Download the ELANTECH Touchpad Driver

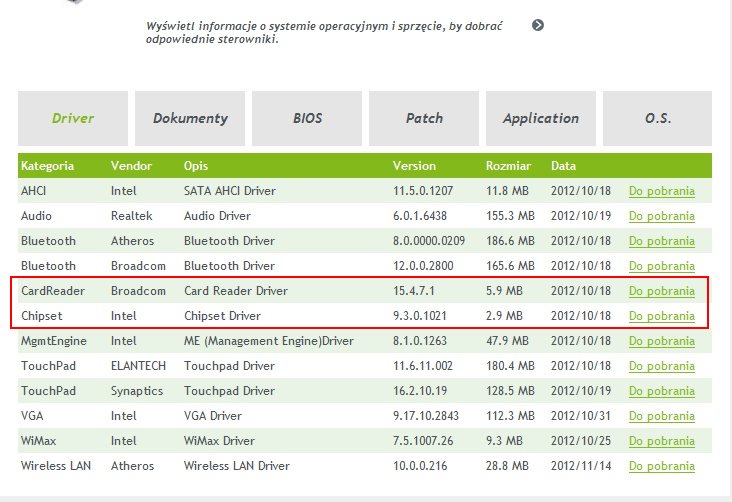coord(662,366)
